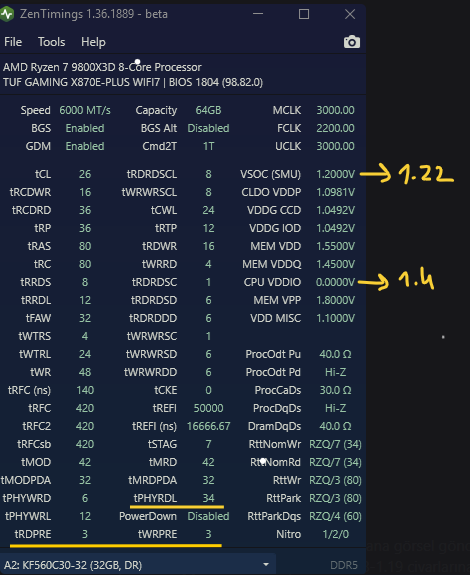Click the tREFI (ns) 16666.67 value
Viewport: 470px width, 575px height.
pyautogui.click(x=208, y=426)
